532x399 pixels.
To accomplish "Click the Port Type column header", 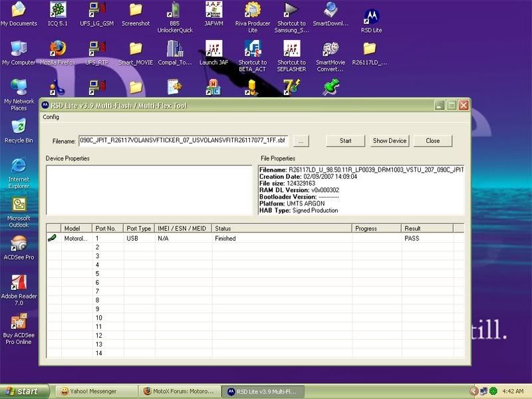I will 139,228.
